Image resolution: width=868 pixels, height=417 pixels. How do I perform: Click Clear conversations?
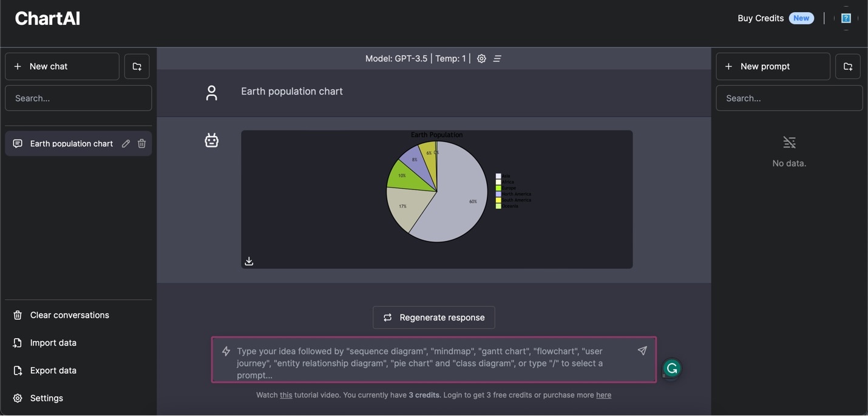pyautogui.click(x=78, y=315)
